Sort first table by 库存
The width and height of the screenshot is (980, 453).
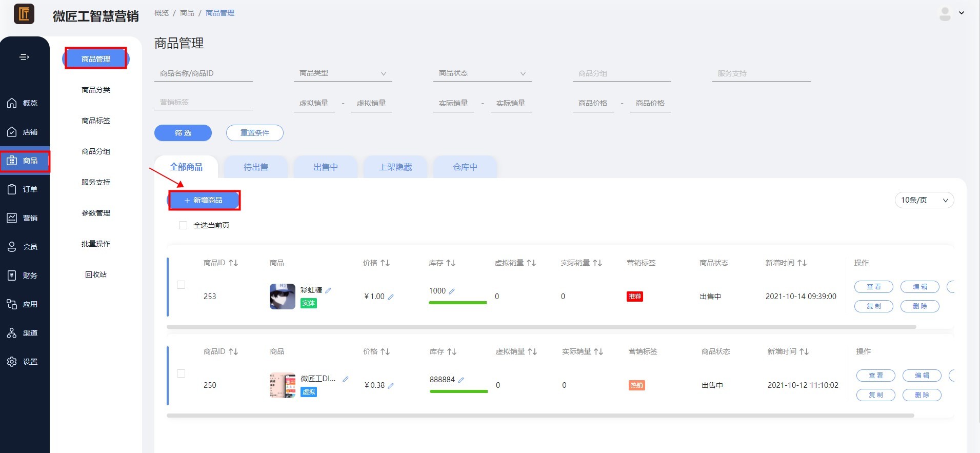(x=451, y=263)
